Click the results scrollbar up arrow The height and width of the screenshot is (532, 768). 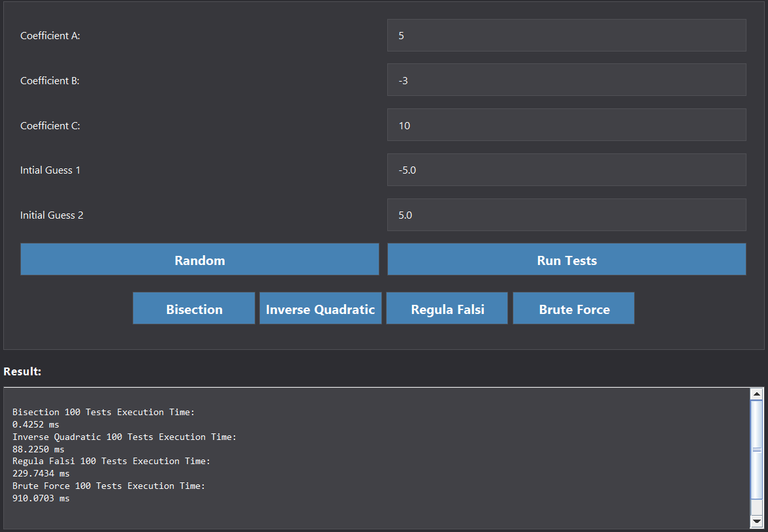pyautogui.click(x=756, y=394)
